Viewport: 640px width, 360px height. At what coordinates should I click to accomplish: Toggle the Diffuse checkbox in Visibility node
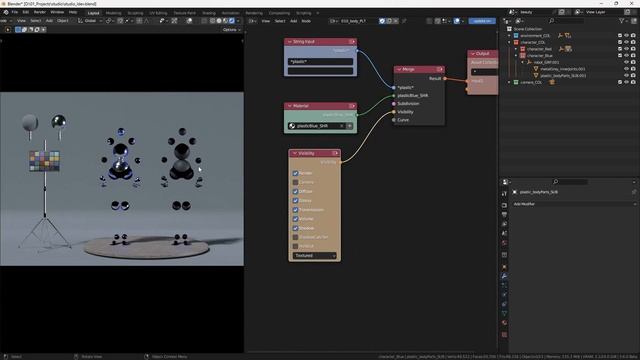point(296,191)
